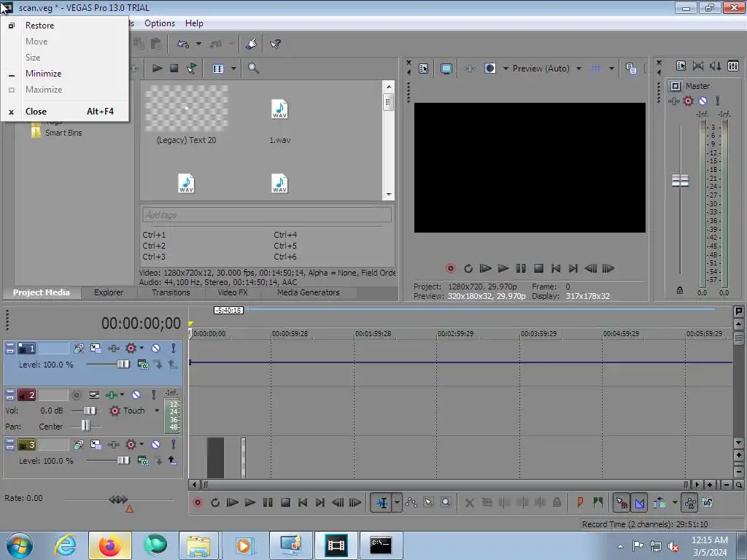Arm audio track 2 for record
This screenshot has height=560, width=747.
click(x=76, y=394)
